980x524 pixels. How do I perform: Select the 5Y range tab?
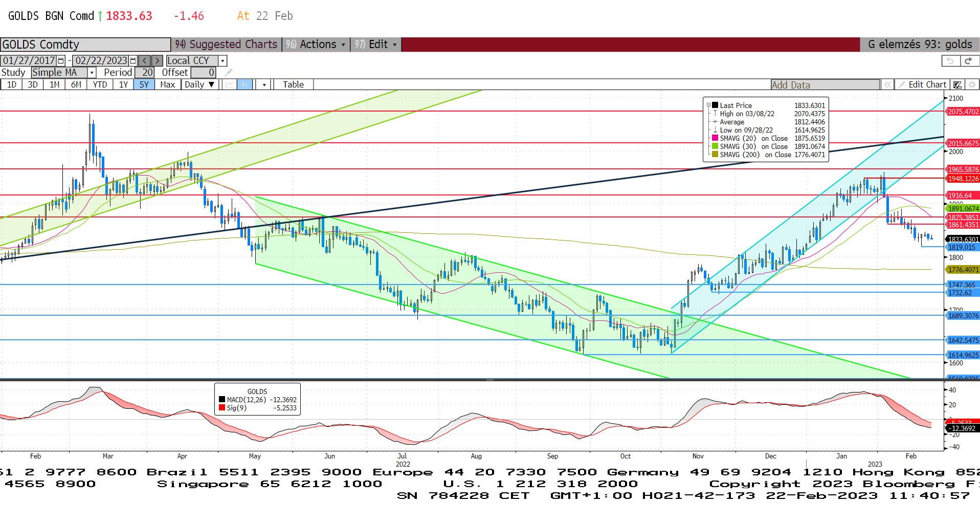144,84
